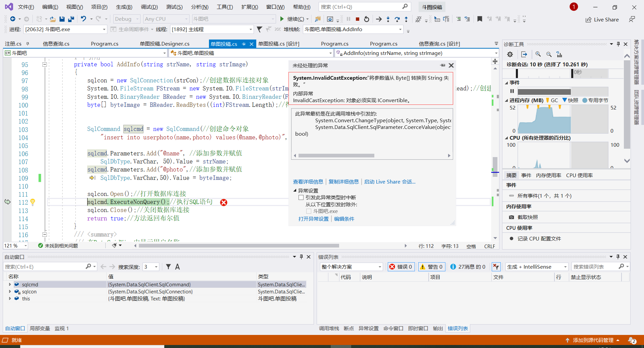Screen dimensions: 644x348
Task: Open 调试(D) menu
Action: [149, 7]
